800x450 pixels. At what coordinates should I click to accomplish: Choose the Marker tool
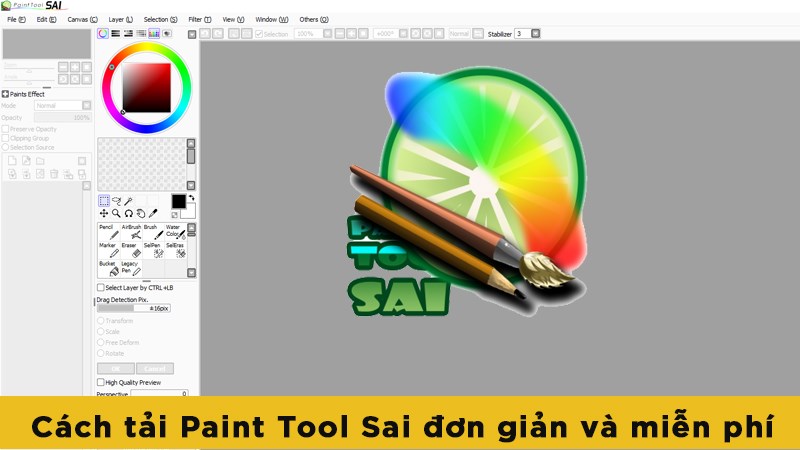109,250
